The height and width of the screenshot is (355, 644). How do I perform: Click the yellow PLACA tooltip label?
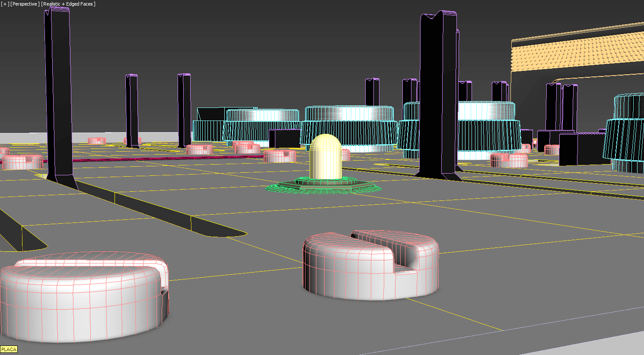[9, 349]
